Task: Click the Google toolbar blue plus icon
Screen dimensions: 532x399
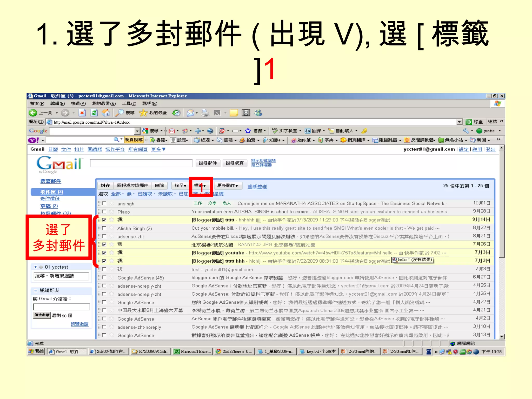Action: coord(198,131)
